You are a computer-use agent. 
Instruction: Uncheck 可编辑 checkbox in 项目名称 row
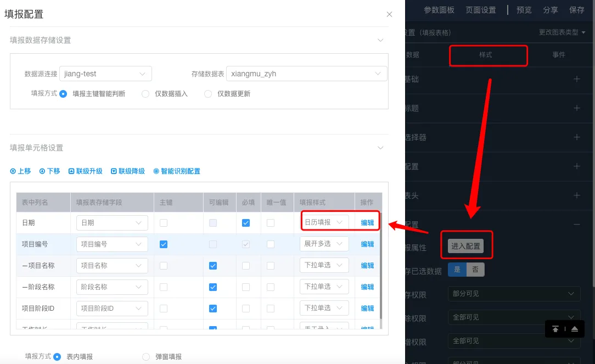coord(213,266)
